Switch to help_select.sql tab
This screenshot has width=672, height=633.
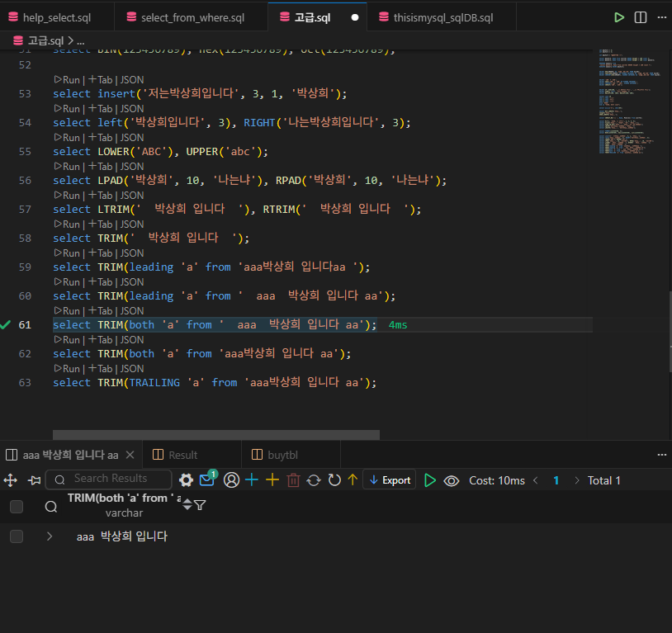(57, 17)
